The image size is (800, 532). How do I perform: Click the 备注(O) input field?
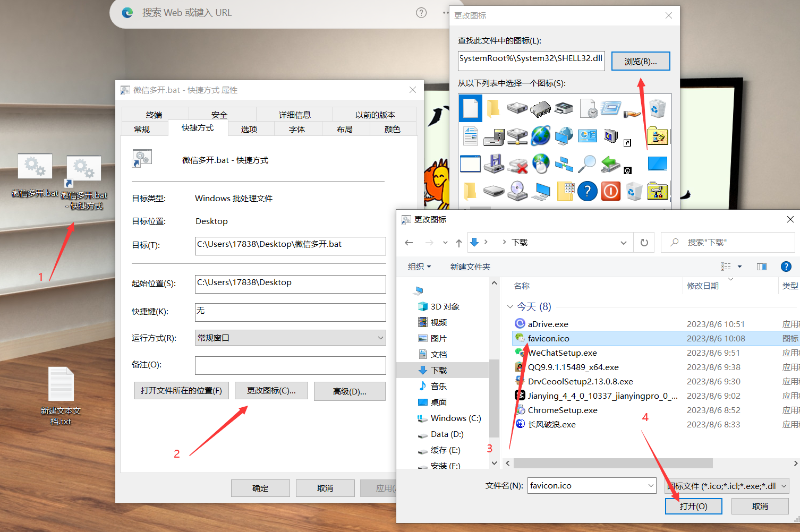click(291, 365)
